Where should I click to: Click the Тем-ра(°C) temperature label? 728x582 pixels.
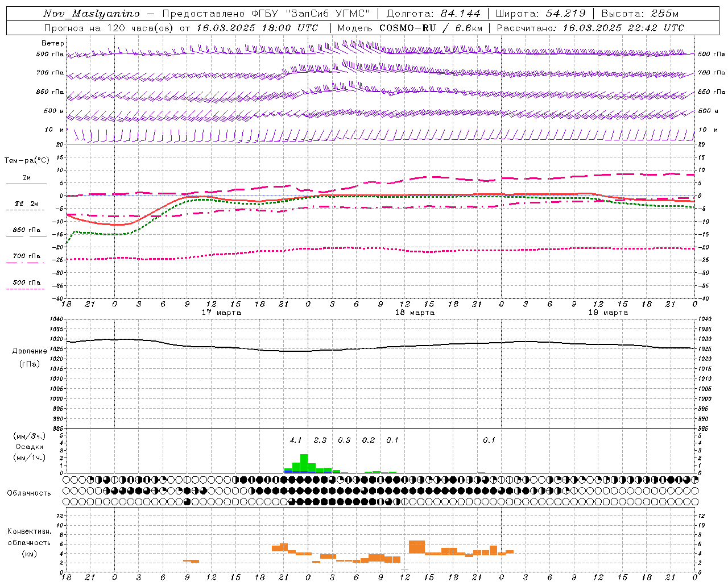[27, 160]
